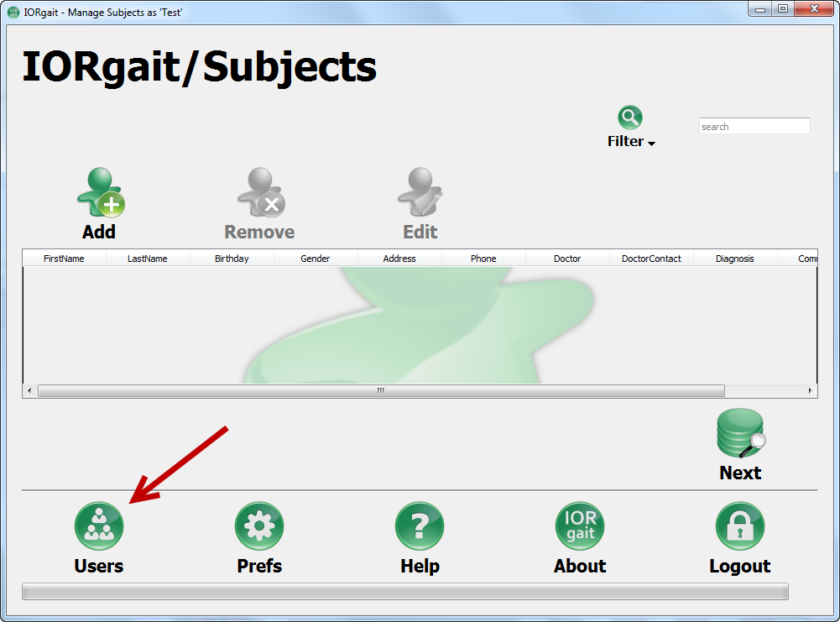Screen dimensions: 840x622
Task: Click the IORgait title bar app icon
Action: [13, 13]
